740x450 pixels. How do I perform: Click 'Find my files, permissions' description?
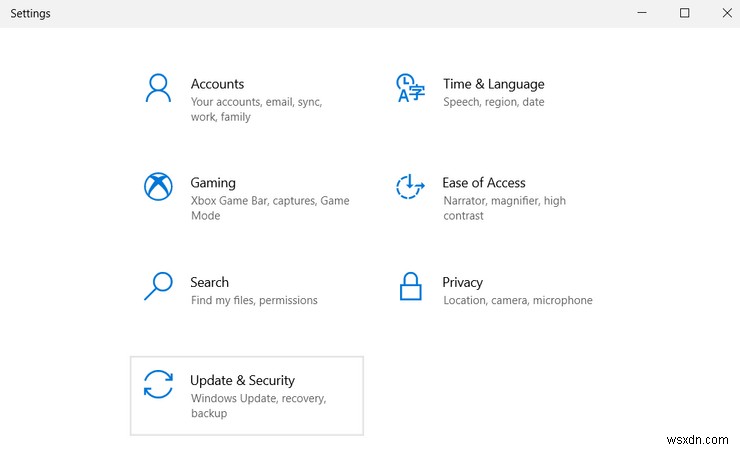(254, 300)
